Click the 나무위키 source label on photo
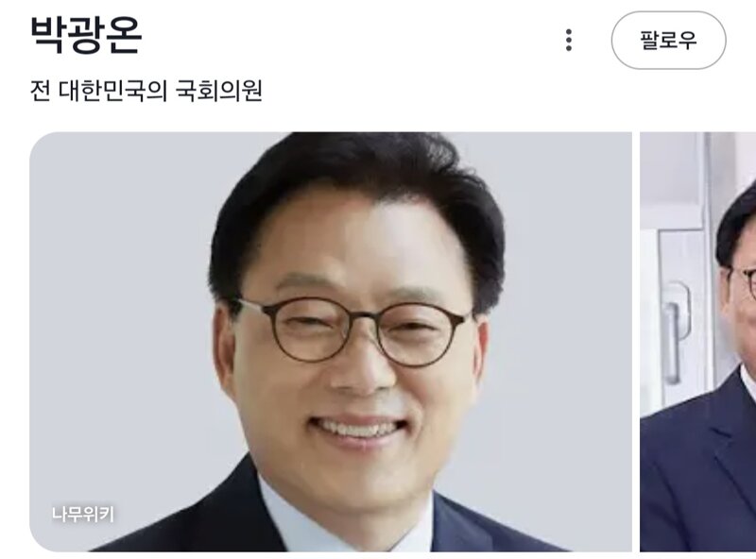The height and width of the screenshot is (559, 756). [83, 515]
